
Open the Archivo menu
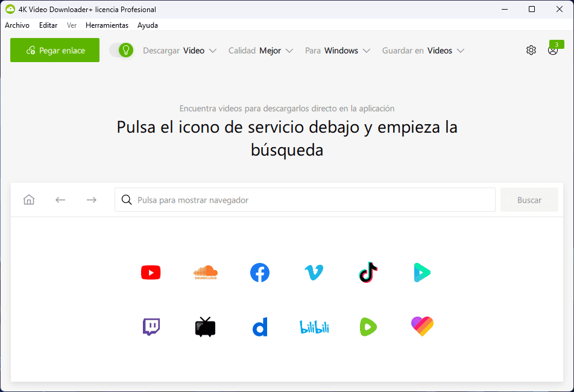(17, 25)
